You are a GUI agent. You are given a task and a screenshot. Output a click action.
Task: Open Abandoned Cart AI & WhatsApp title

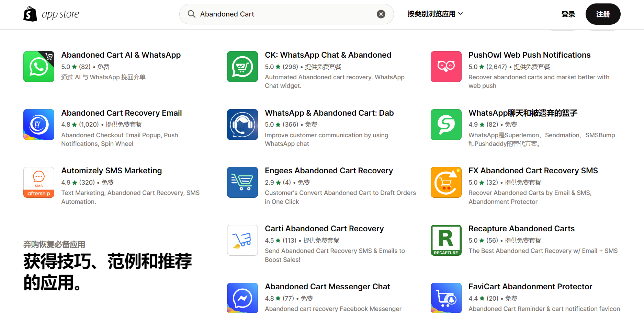click(121, 55)
